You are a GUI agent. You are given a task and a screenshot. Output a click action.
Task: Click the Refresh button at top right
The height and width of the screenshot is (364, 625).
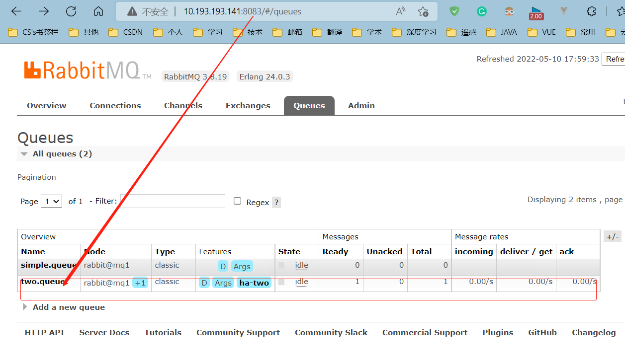click(614, 59)
